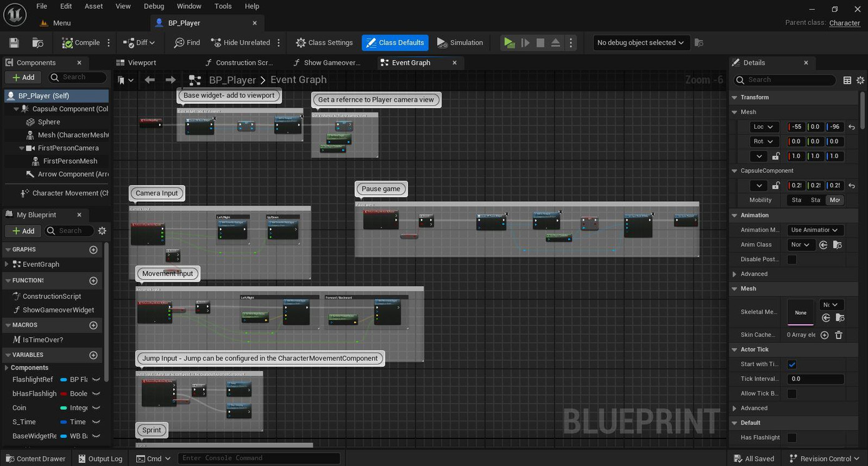
Task: Open the Animation Mode dropdown
Action: click(x=815, y=230)
